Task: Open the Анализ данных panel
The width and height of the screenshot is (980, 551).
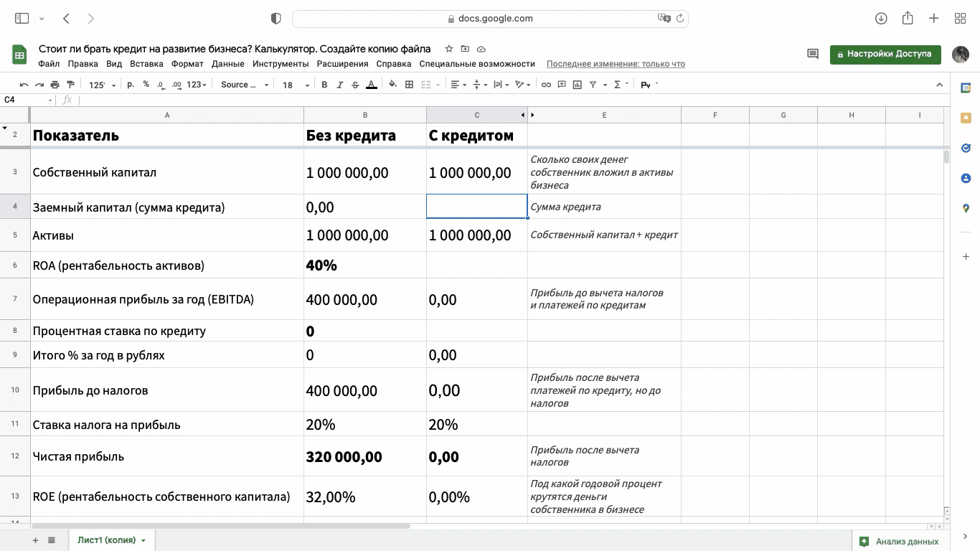Action: click(x=900, y=542)
